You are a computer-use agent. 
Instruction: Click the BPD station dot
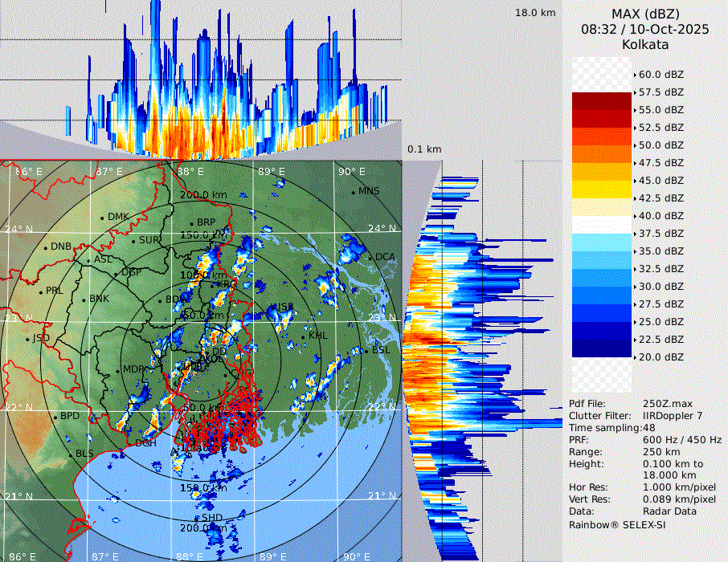click(55, 417)
